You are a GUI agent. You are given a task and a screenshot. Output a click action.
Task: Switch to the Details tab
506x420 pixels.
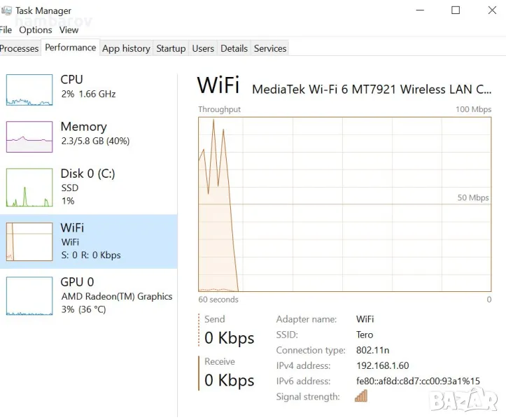[234, 48]
